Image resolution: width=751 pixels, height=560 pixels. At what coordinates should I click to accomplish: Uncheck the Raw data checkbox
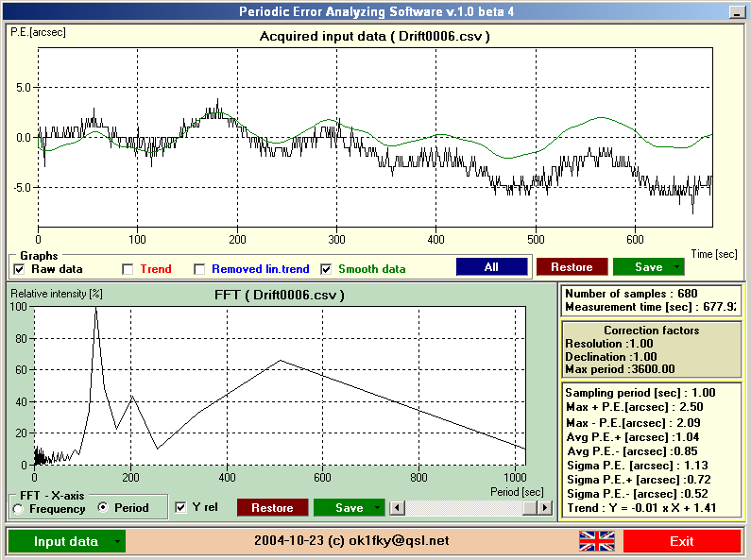(x=19, y=269)
